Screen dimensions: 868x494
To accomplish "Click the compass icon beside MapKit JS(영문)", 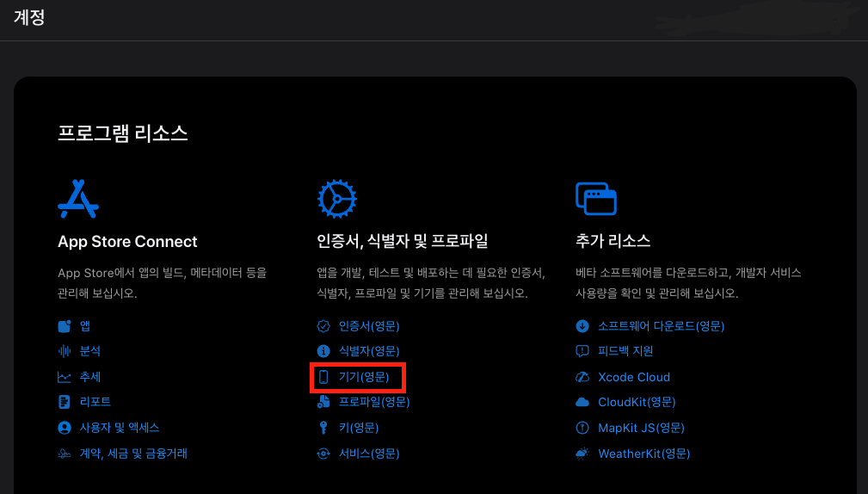I will (x=582, y=428).
